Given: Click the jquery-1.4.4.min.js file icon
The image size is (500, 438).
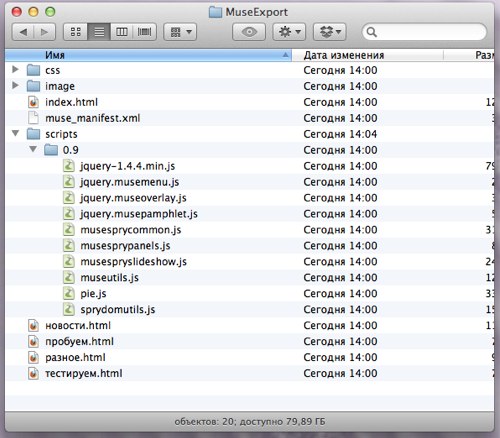Looking at the screenshot, I should 69,166.
